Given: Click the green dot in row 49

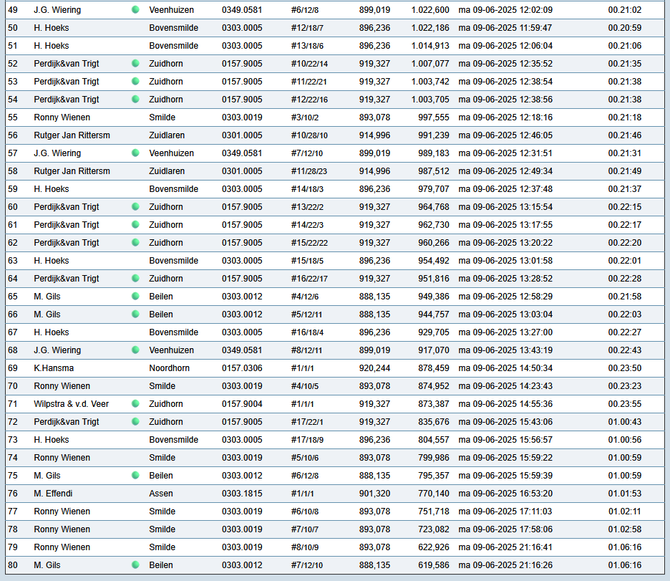Looking at the screenshot, I should (x=135, y=10).
